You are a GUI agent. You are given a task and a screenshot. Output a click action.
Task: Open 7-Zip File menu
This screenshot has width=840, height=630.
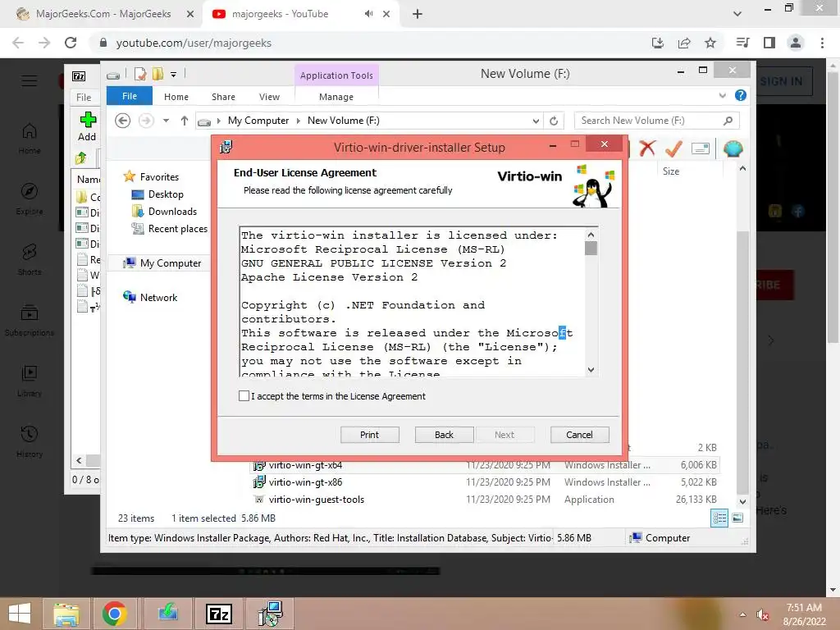click(x=84, y=97)
